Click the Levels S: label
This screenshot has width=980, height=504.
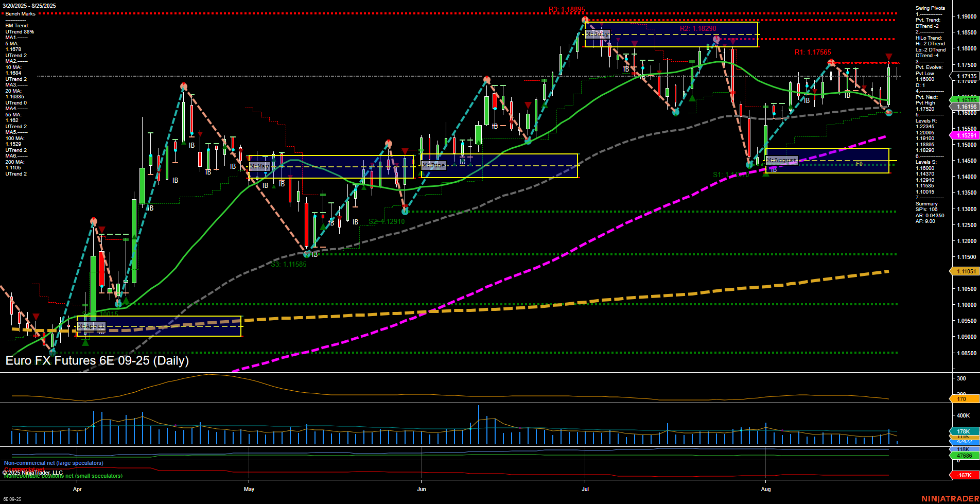926,162
